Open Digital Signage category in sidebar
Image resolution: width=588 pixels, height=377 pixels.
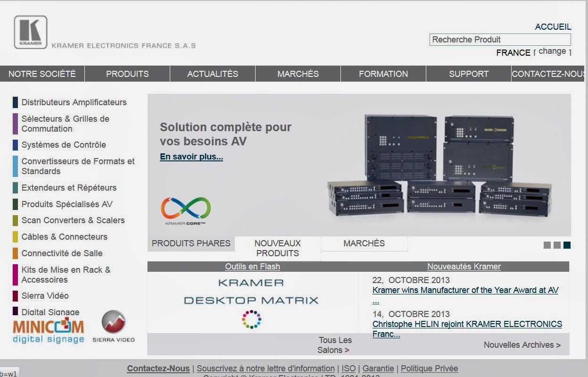pos(50,312)
